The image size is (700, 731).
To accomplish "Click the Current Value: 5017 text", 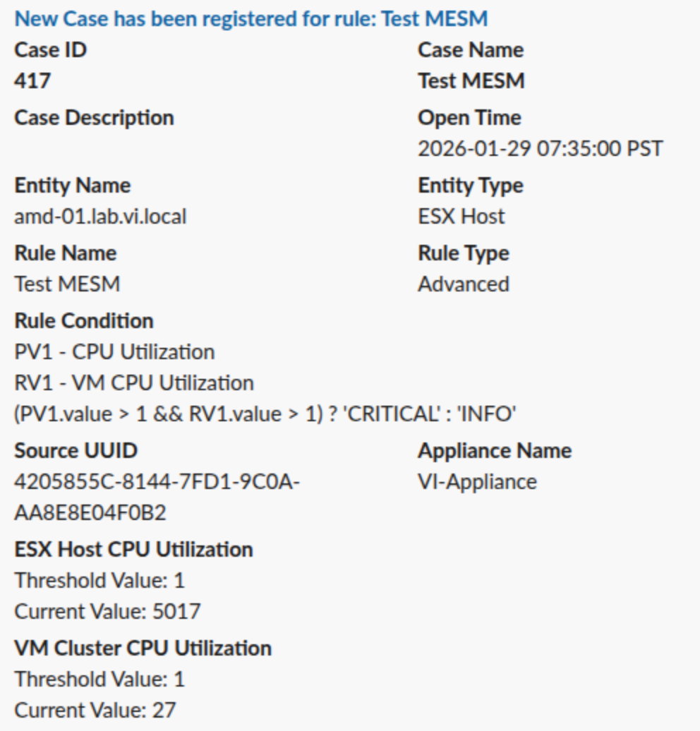I will 107,612.
